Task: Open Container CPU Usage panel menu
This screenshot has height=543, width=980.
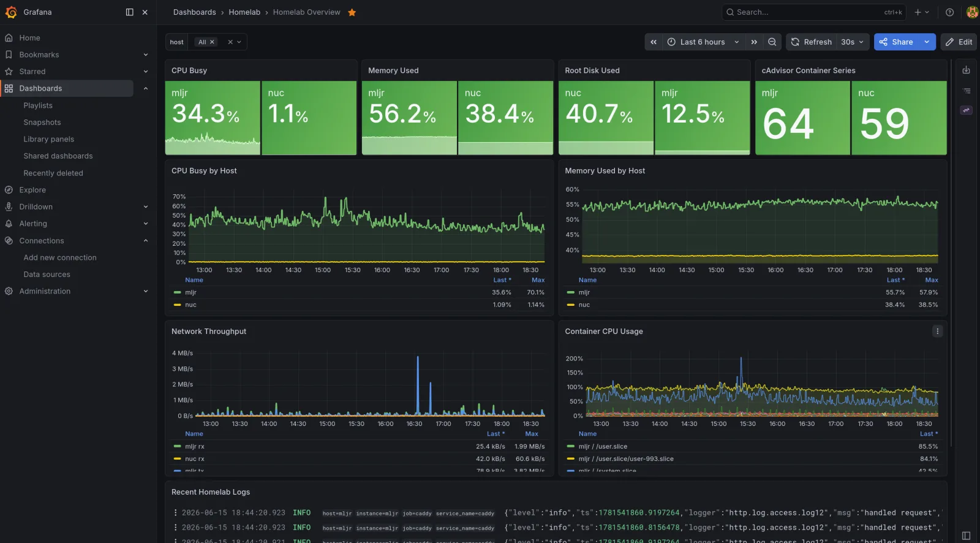Action: coord(937,332)
